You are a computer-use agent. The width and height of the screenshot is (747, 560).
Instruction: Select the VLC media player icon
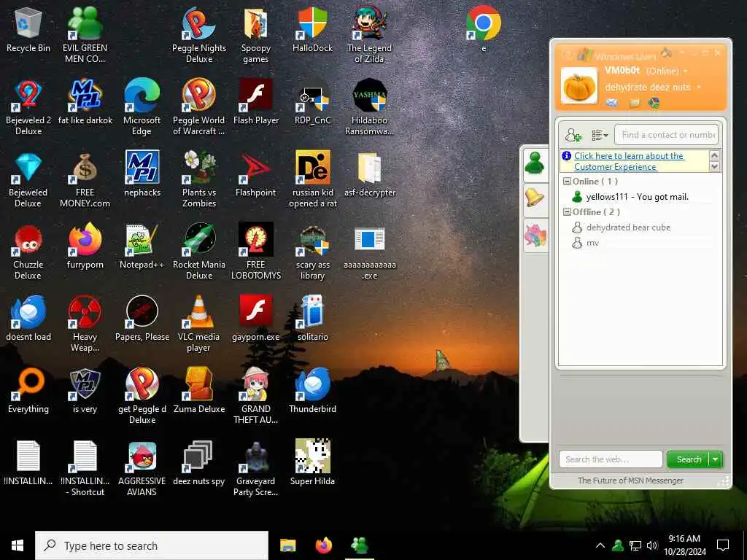pyautogui.click(x=199, y=324)
